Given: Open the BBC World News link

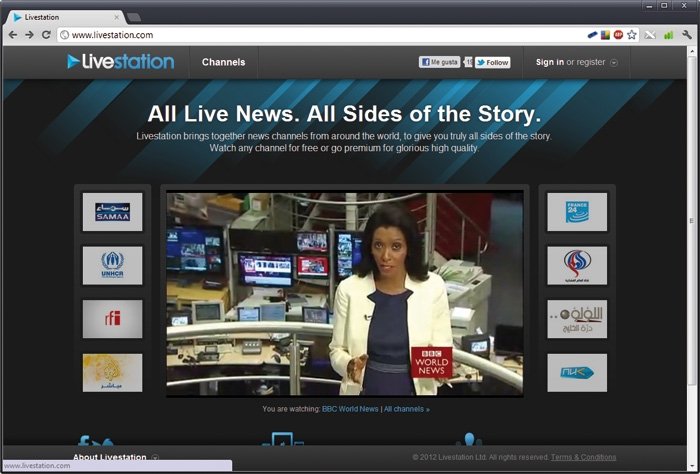Looking at the screenshot, I should 350,409.
